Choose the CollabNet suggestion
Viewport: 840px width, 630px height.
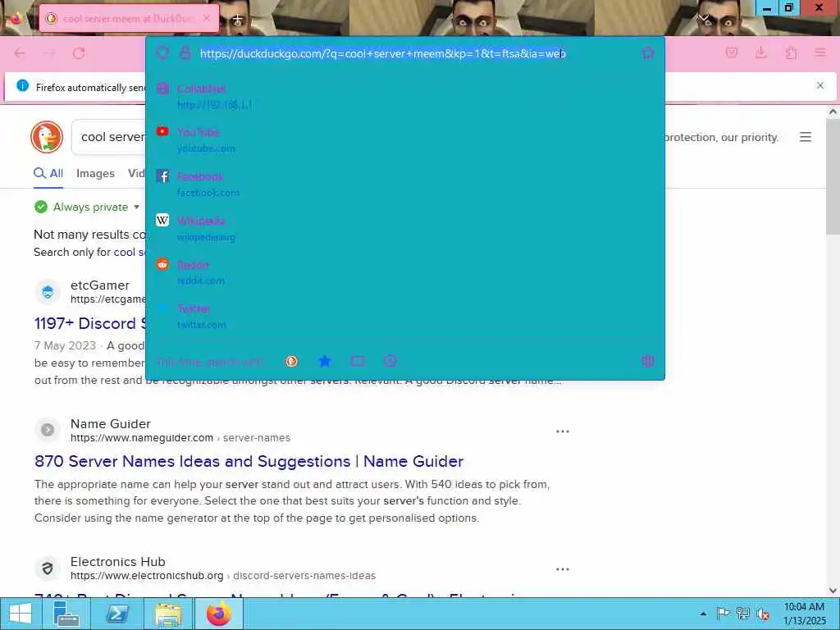(x=405, y=97)
